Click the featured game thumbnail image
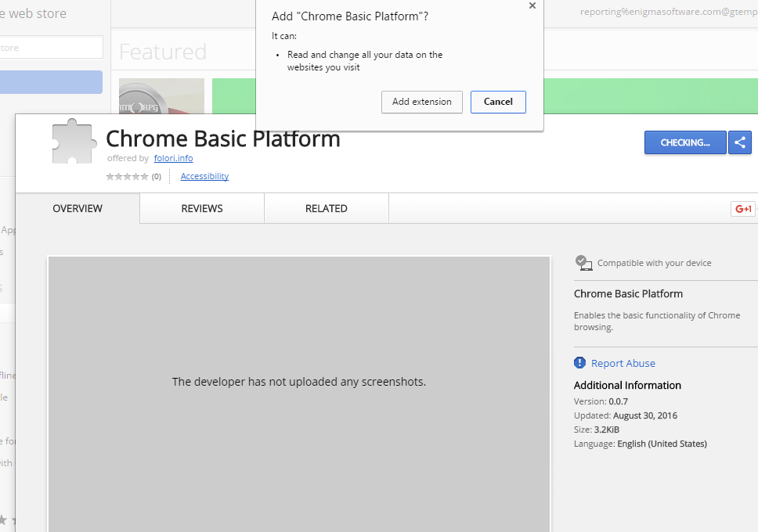The width and height of the screenshot is (758, 532). pyautogui.click(x=161, y=95)
